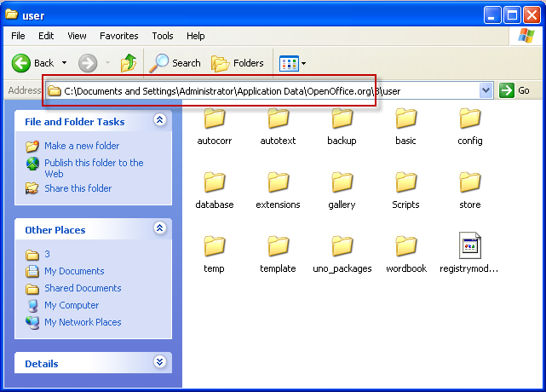Select the uno_packages folder icon

[342, 246]
